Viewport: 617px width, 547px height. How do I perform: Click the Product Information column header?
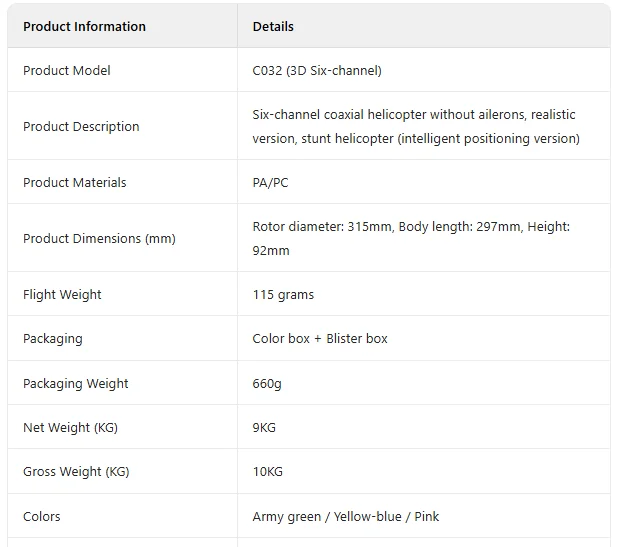(x=84, y=27)
